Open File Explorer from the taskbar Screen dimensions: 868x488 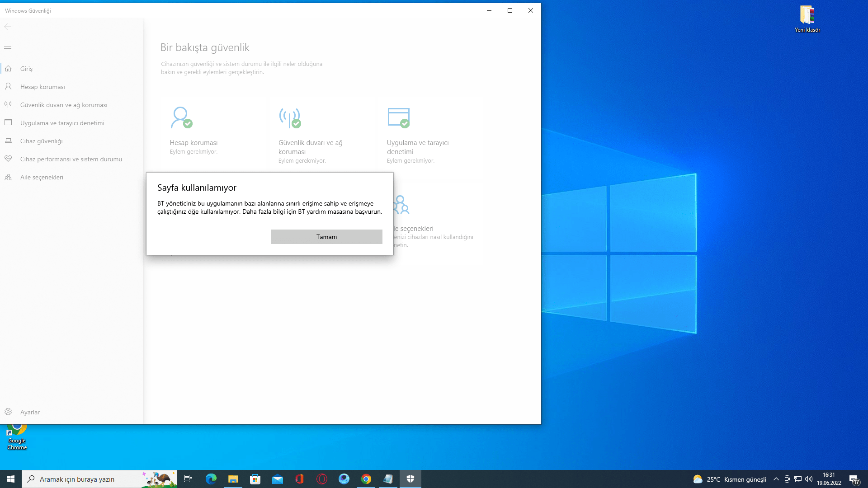(233, 479)
